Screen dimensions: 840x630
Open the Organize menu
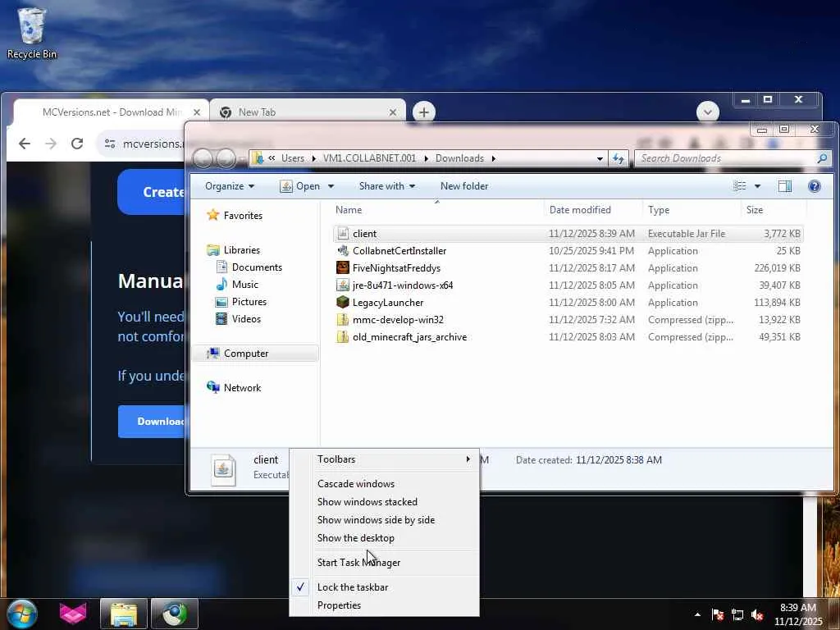click(230, 186)
